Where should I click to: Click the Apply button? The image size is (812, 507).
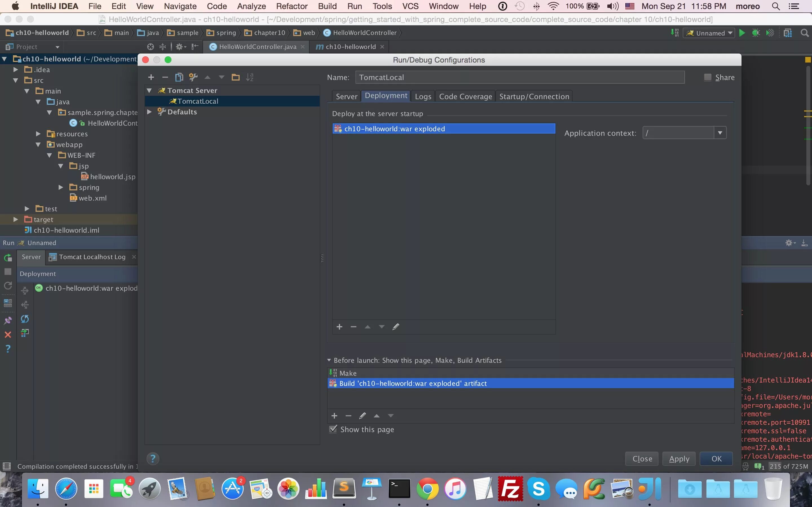click(x=679, y=459)
